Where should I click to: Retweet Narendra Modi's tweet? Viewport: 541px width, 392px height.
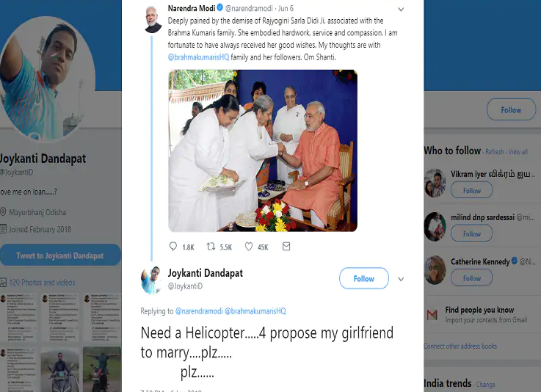211,247
